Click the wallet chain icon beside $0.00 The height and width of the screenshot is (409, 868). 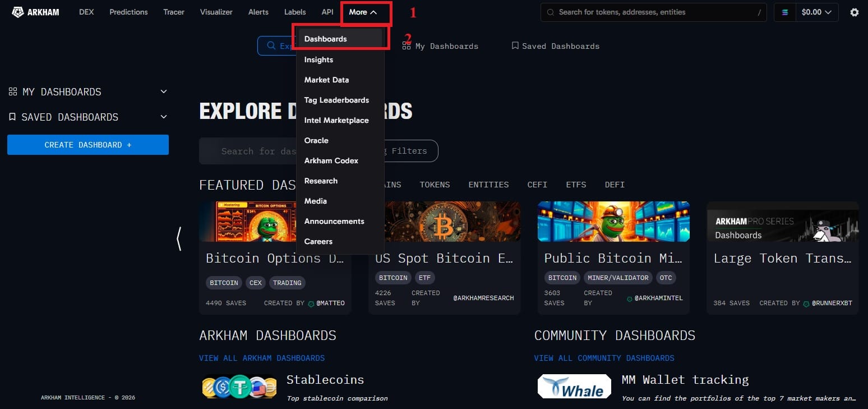[x=784, y=12]
